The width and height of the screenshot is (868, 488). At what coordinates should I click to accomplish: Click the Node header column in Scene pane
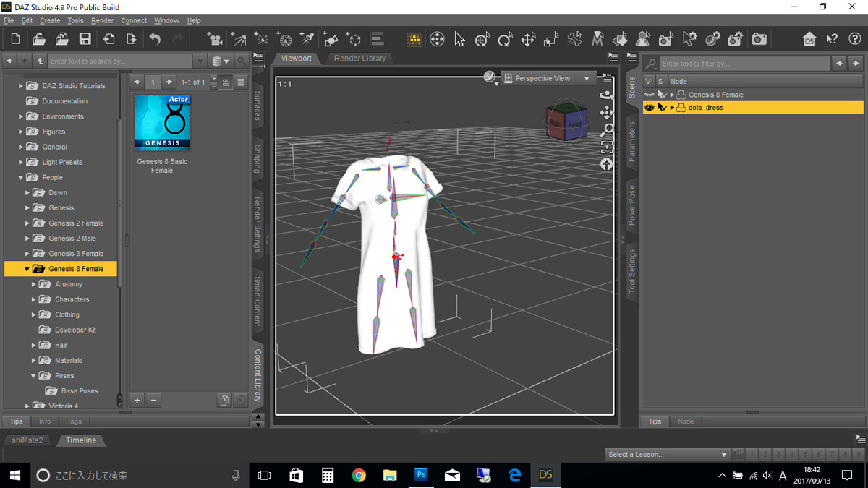765,82
